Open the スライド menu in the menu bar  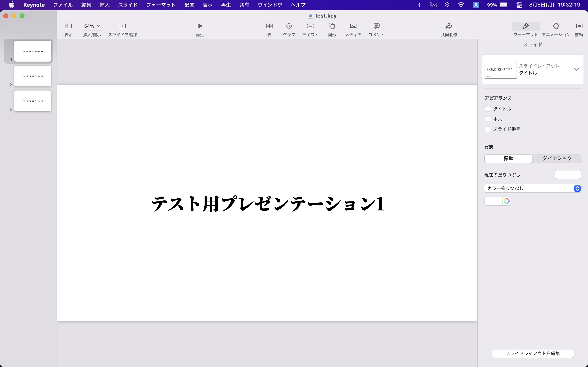coord(128,5)
